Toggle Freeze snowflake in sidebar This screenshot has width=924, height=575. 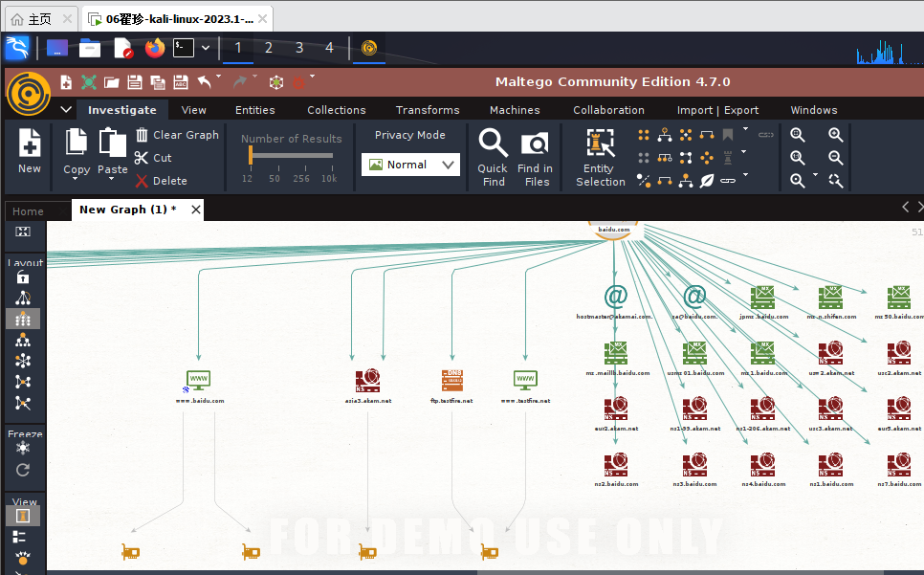22,448
